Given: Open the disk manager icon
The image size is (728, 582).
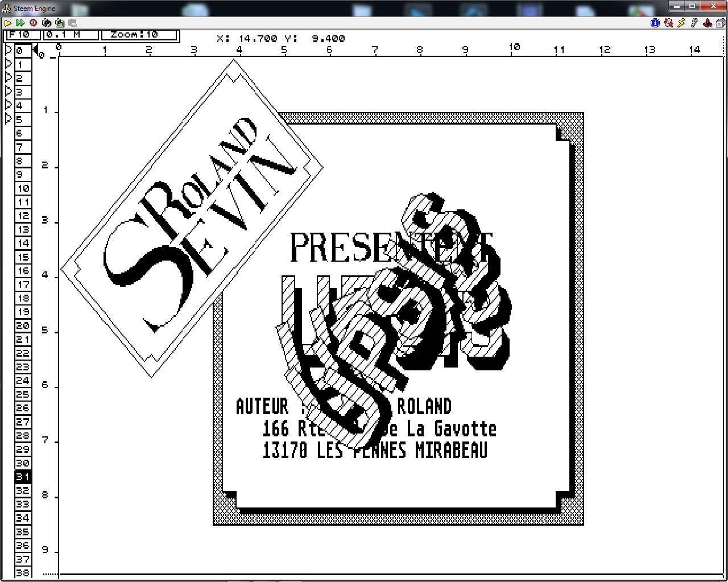Looking at the screenshot, I should pos(721,23).
